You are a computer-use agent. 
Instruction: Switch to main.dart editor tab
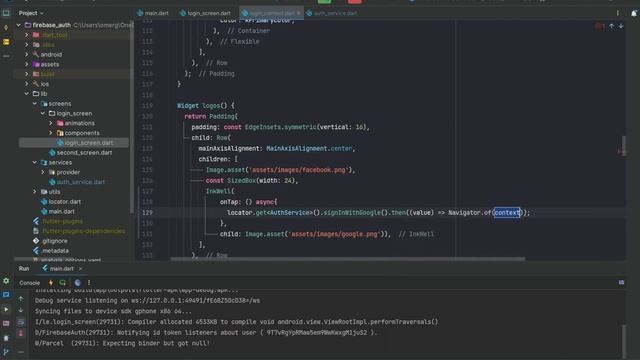coord(153,13)
